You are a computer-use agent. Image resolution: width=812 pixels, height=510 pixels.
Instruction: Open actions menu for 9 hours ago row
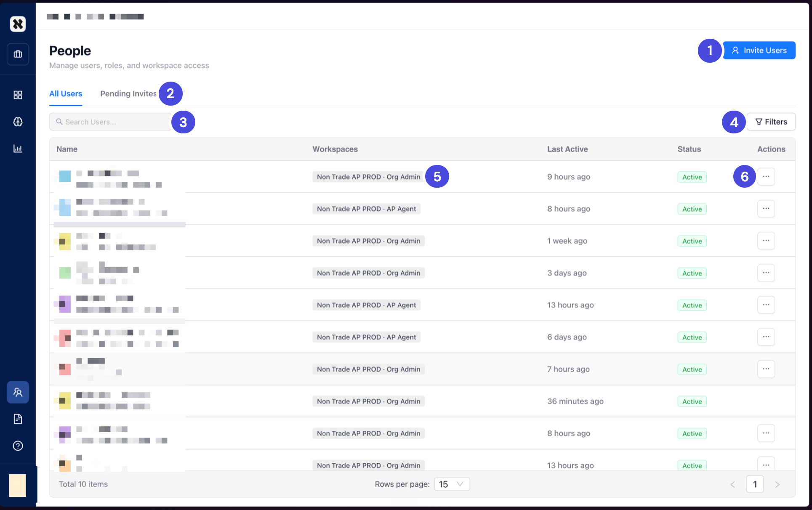[x=766, y=177]
